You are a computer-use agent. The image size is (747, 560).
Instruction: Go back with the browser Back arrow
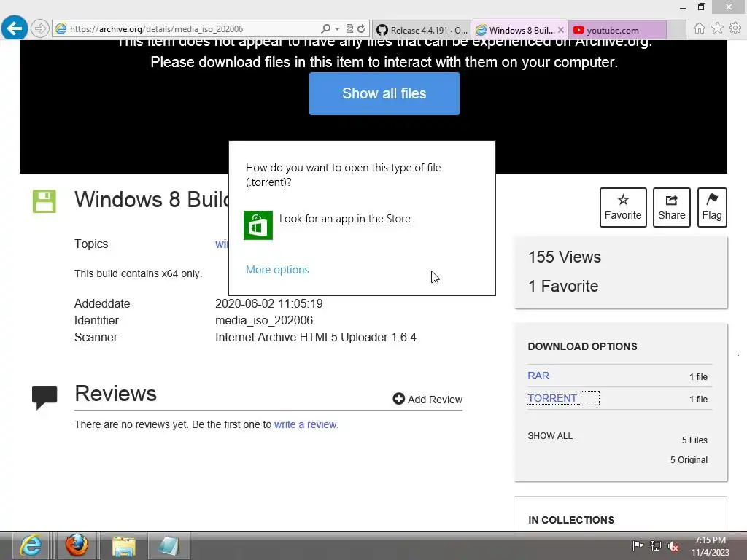point(15,28)
